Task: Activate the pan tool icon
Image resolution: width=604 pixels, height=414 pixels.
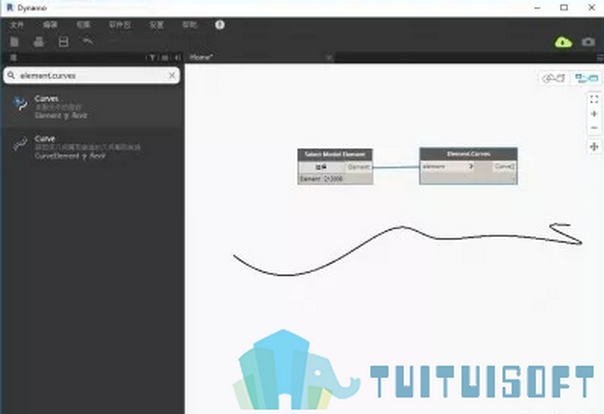Action: click(x=594, y=147)
